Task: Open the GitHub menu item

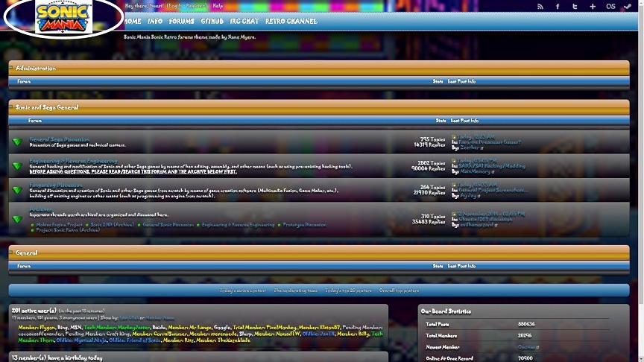Action: coord(212,22)
